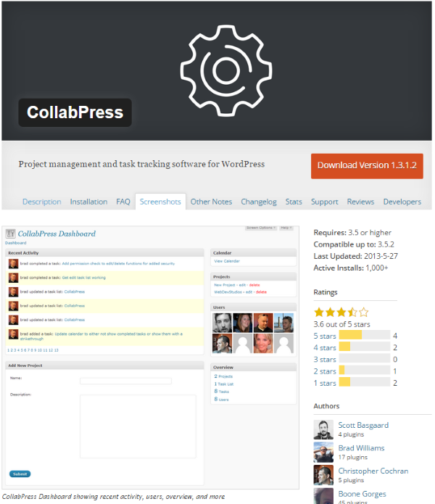This screenshot has height=504, width=435.
Task: Click the plugin tagline about project management
Action: pos(141,164)
